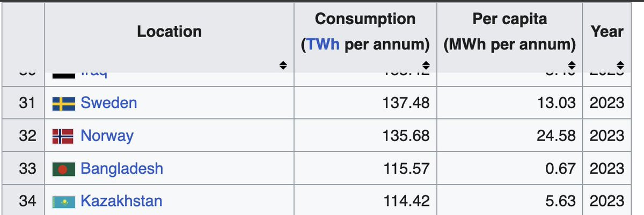The height and width of the screenshot is (215, 644).
Task: Sort table by Location column arrows
Action: click(x=283, y=65)
